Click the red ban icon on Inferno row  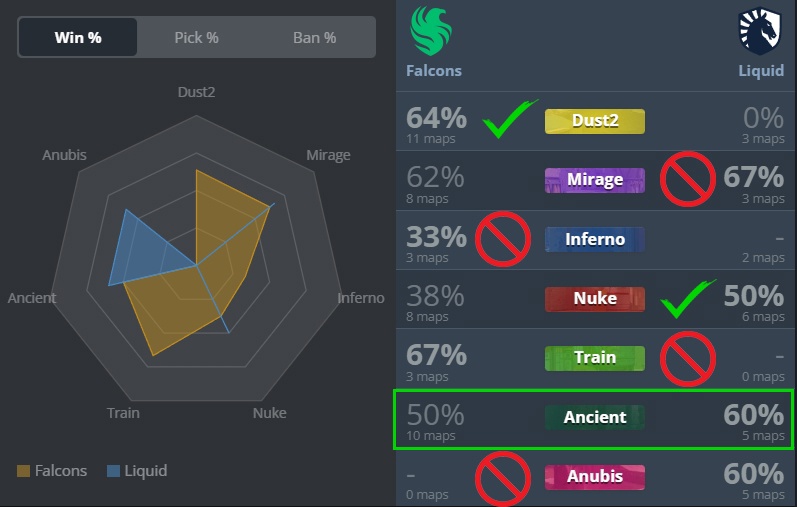[x=503, y=239]
